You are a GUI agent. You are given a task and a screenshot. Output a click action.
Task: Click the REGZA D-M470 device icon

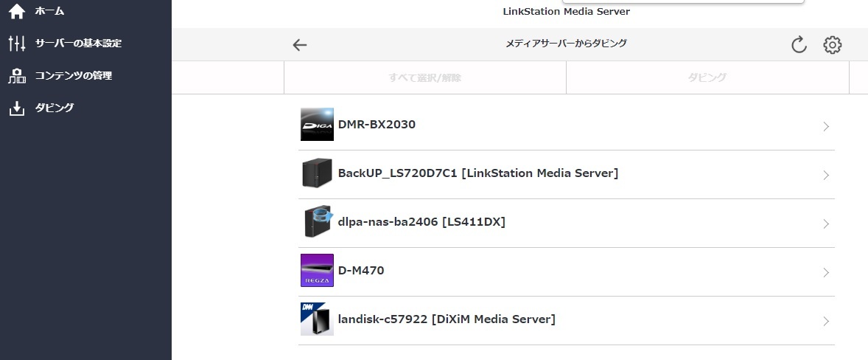[x=317, y=270]
